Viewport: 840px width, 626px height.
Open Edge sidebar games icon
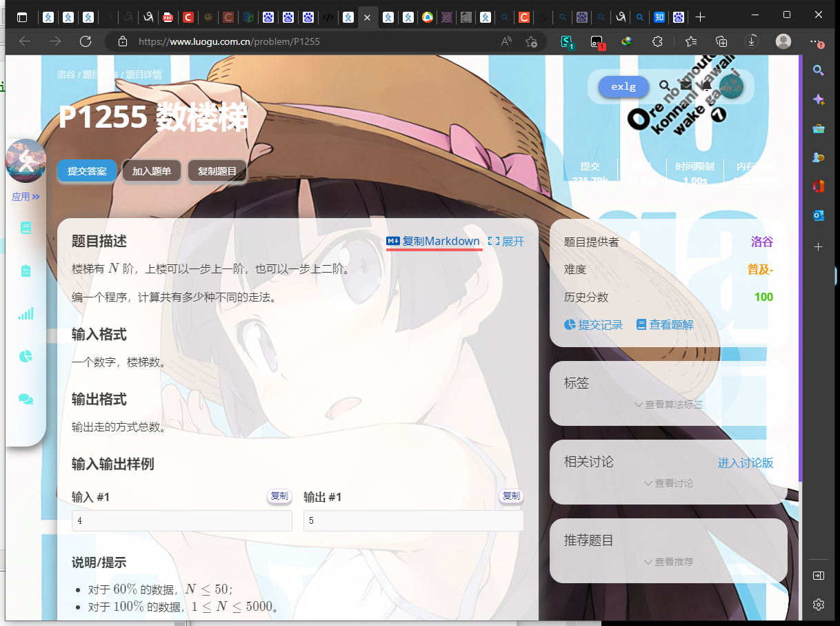[x=819, y=157]
